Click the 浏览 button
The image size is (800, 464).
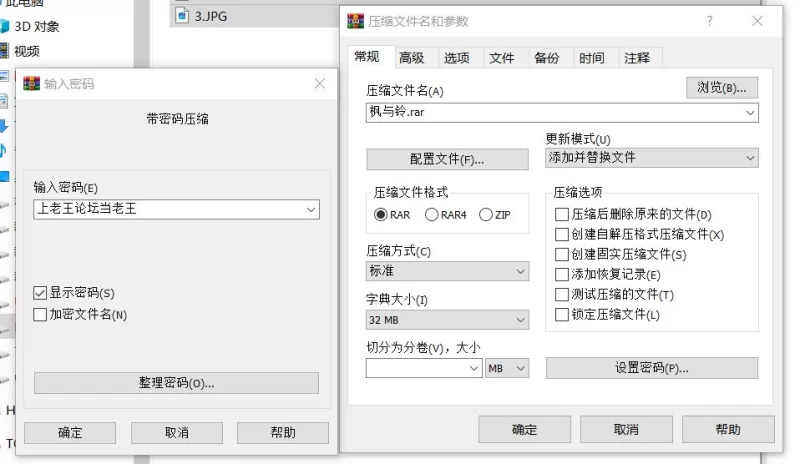pos(722,88)
